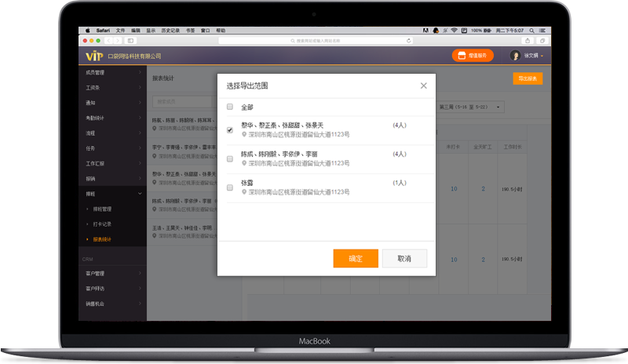Collapse the 排班 sidebar section
The width and height of the screenshot is (628, 364).
112,193
